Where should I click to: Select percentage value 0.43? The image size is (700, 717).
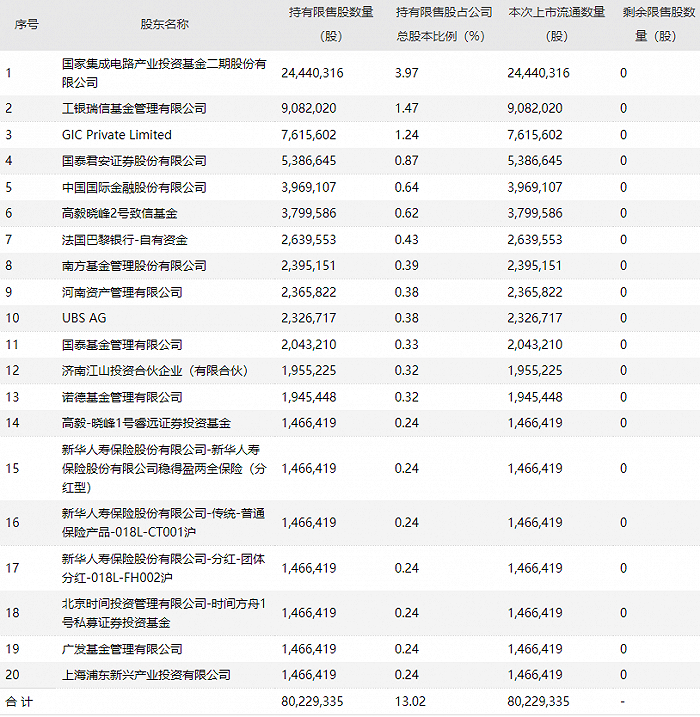pyautogui.click(x=406, y=240)
